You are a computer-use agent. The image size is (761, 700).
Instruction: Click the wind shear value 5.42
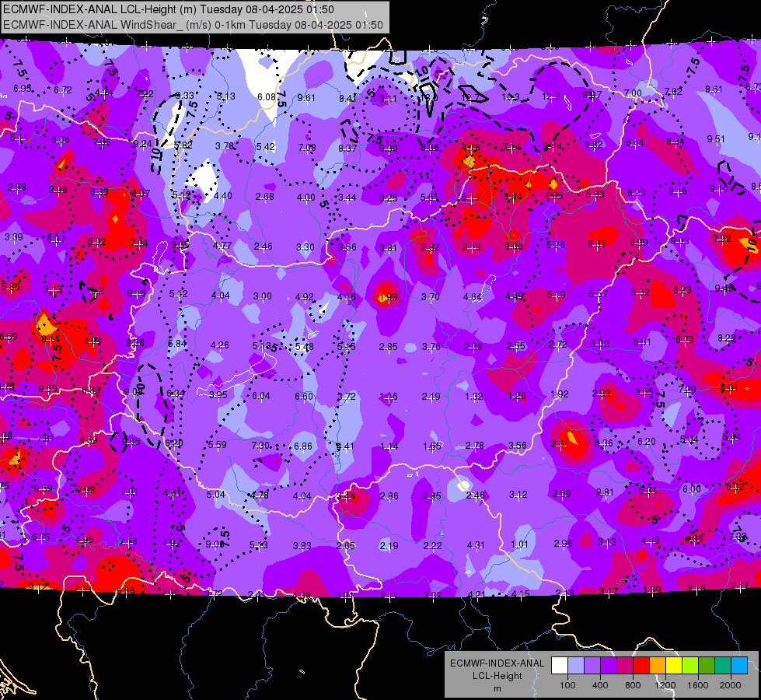[266, 147]
